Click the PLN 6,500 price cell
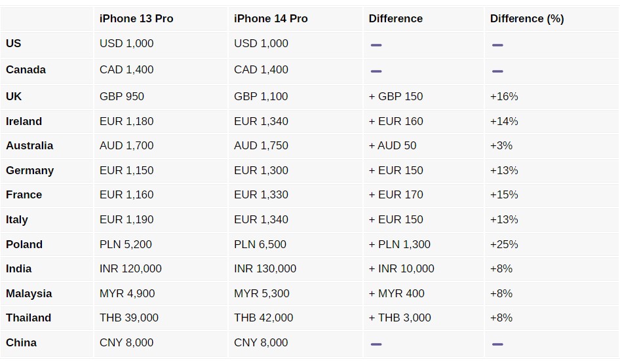The width and height of the screenshot is (620, 364). (x=260, y=244)
